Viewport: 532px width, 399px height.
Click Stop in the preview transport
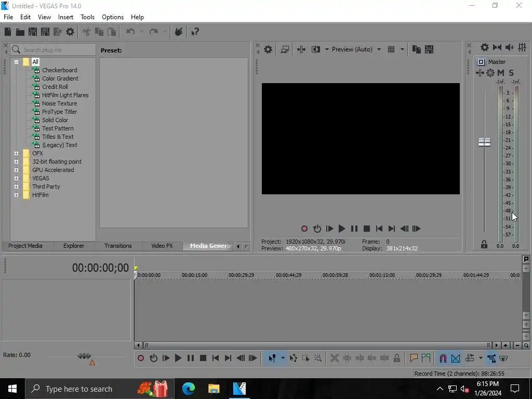click(x=367, y=229)
